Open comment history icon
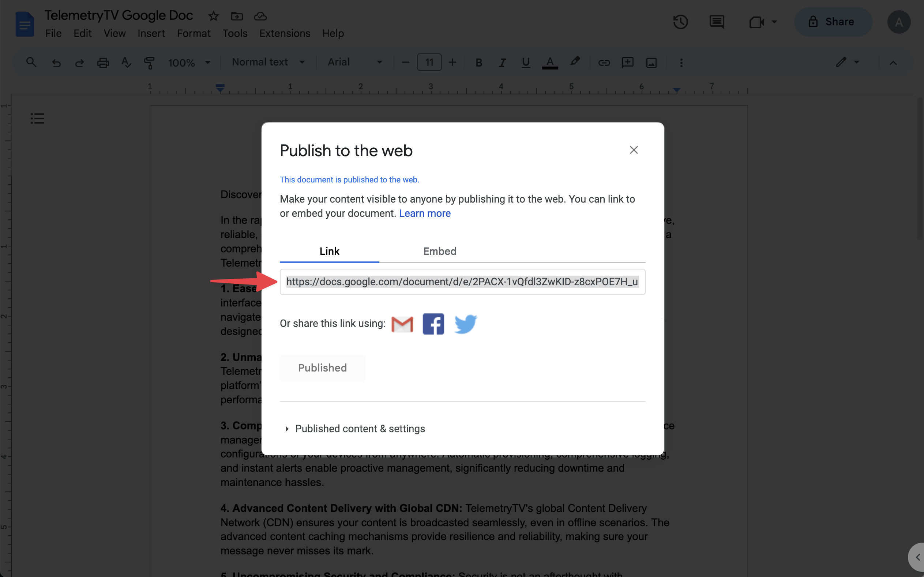The height and width of the screenshot is (577, 924). 716,22
